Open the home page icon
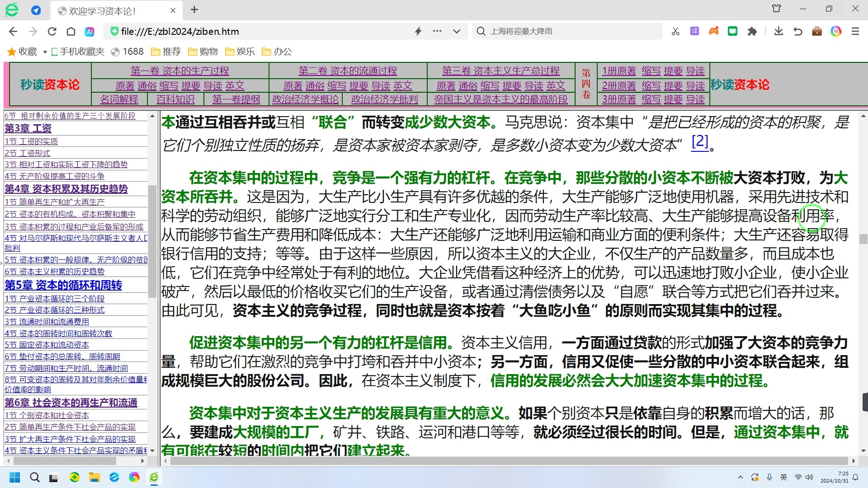The image size is (868, 488). 71,31
